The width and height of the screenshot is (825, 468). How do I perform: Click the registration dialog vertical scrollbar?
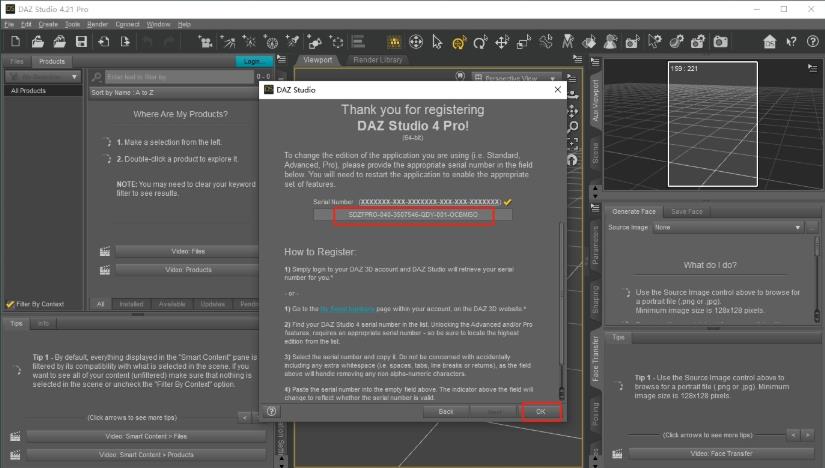[561, 311]
